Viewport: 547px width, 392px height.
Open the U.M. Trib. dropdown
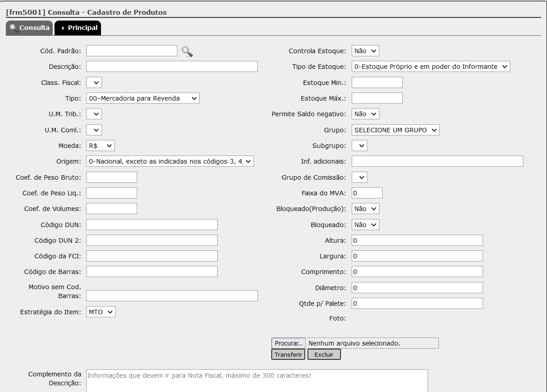(94, 114)
